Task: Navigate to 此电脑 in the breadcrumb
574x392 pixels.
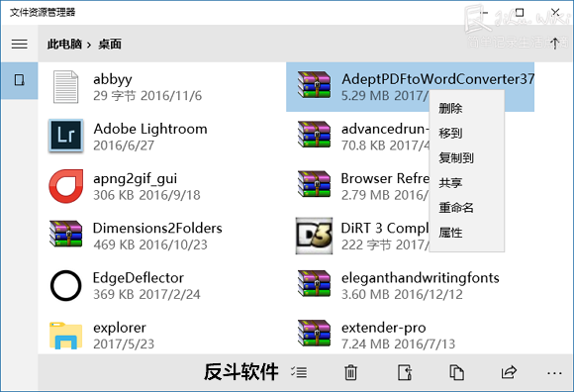Action: 64,45
